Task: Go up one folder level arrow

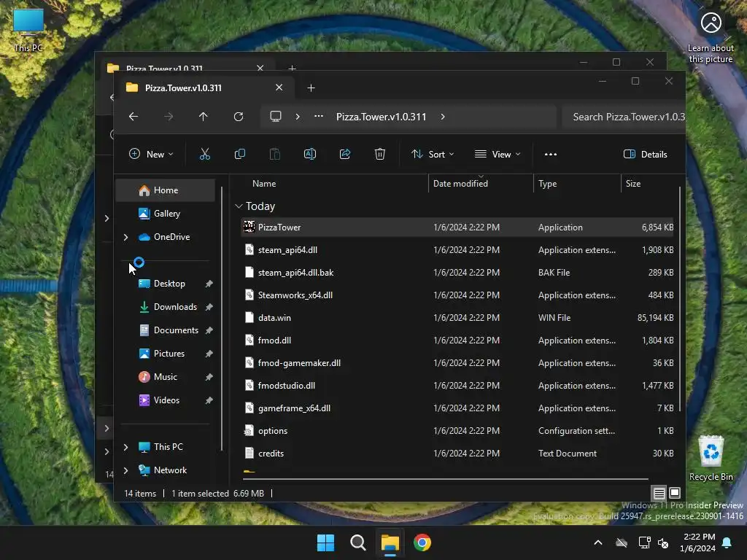Action: pos(204,117)
